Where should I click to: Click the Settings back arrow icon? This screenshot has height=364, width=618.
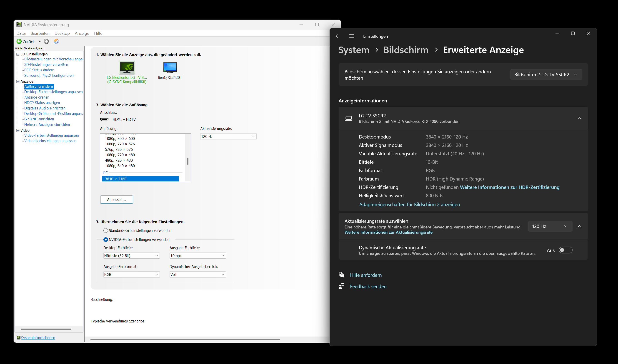pos(338,36)
